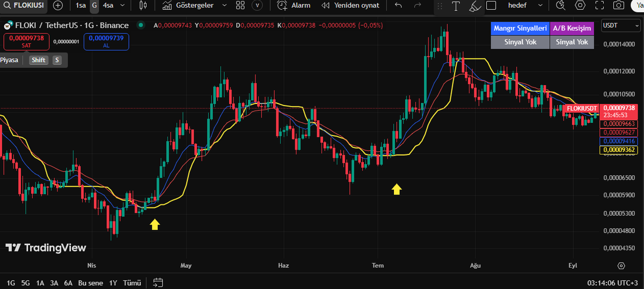Click the green market status dot

click(x=141, y=25)
